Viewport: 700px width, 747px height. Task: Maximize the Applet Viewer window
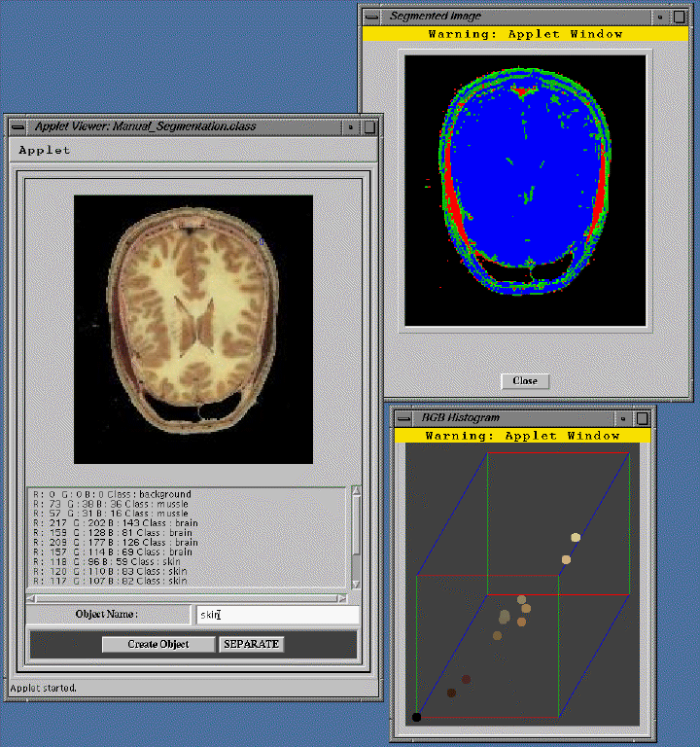pos(369,126)
